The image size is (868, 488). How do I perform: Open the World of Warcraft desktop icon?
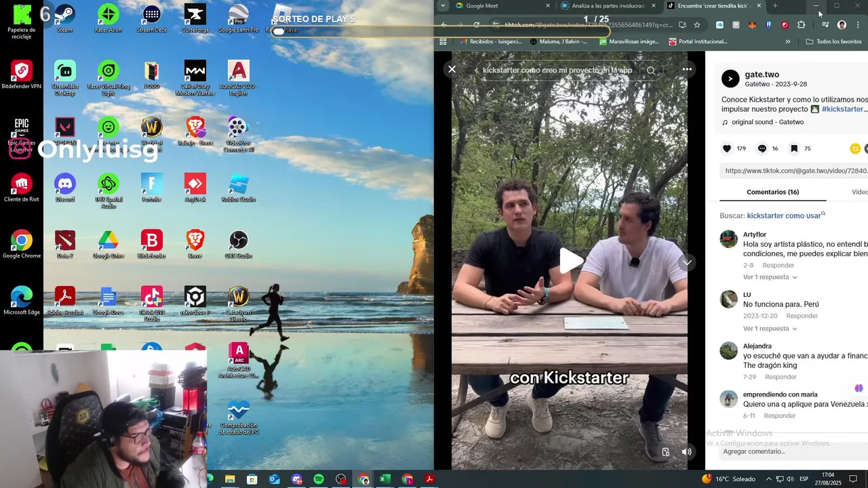point(152,134)
